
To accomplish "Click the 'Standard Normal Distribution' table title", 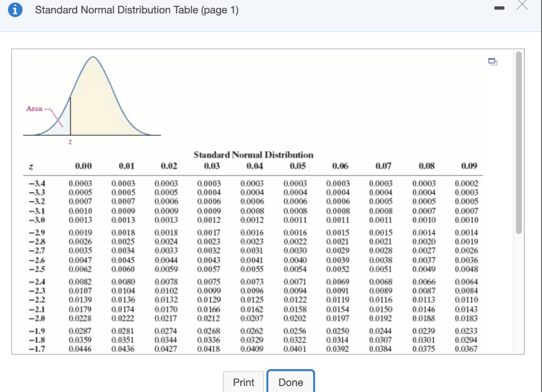I will [x=254, y=154].
